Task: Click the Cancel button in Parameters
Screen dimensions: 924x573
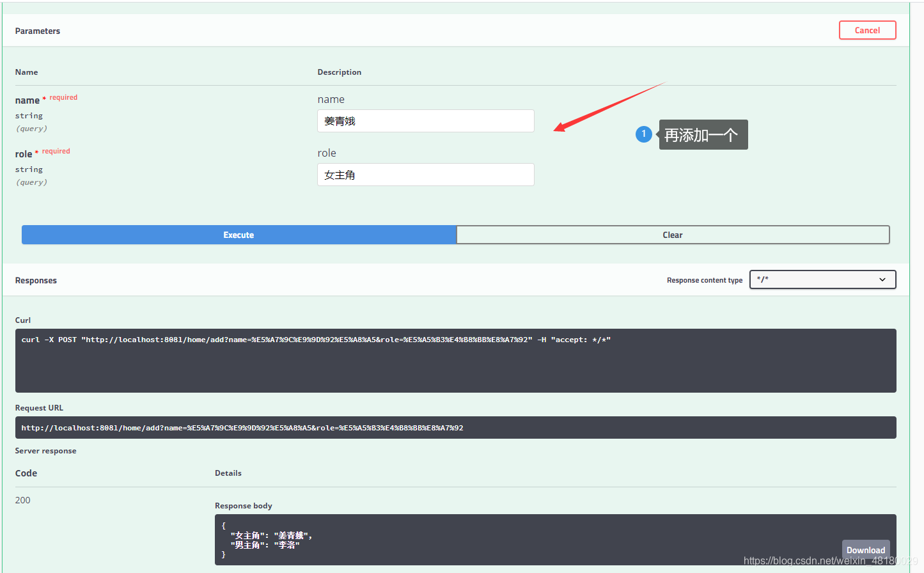Action: [x=867, y=30]
